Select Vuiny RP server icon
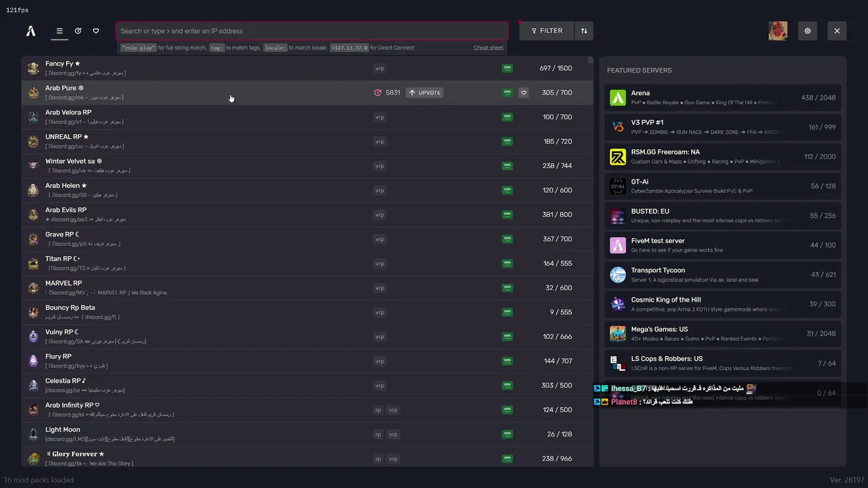 [x=33, y=337]
